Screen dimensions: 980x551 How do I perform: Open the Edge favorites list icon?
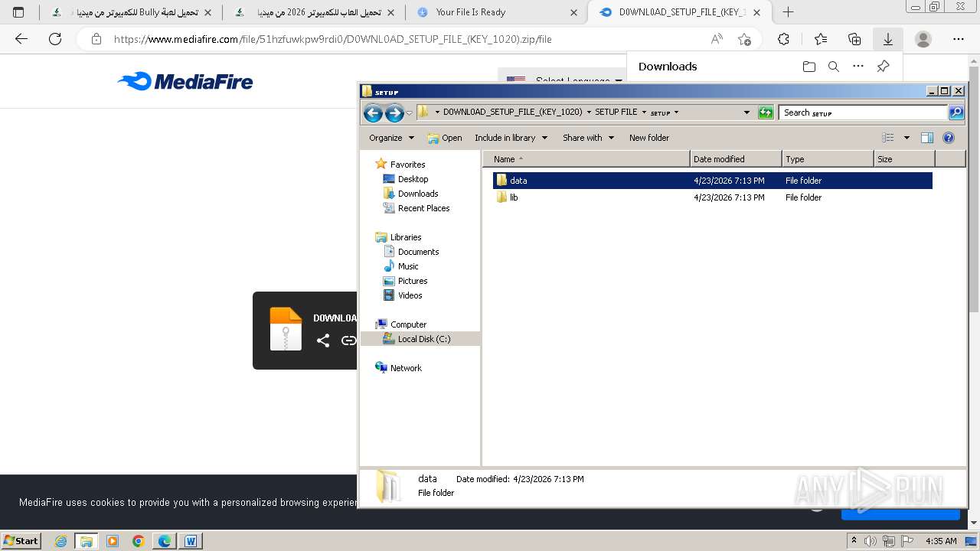821,39
